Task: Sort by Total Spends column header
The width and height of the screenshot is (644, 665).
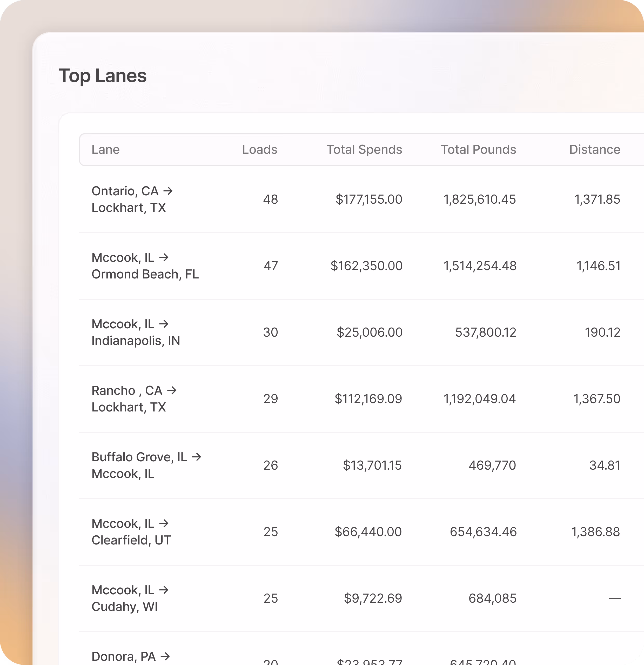Action: click(364, 150)
